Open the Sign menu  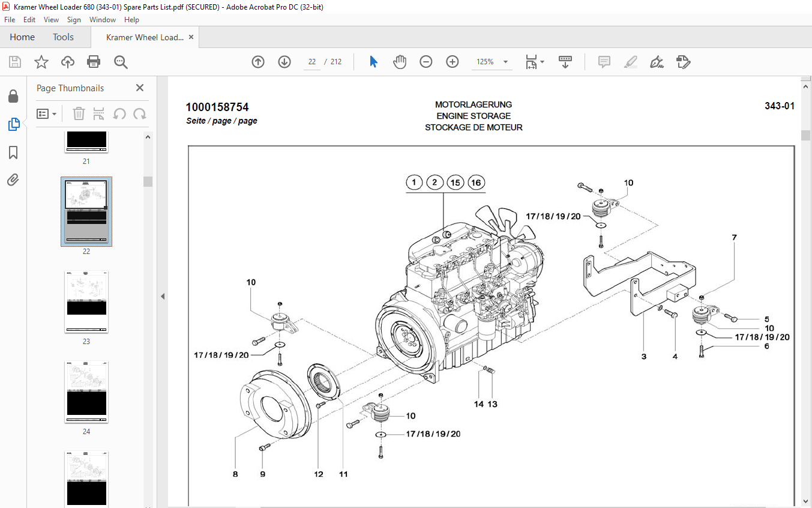pos(74,20)
